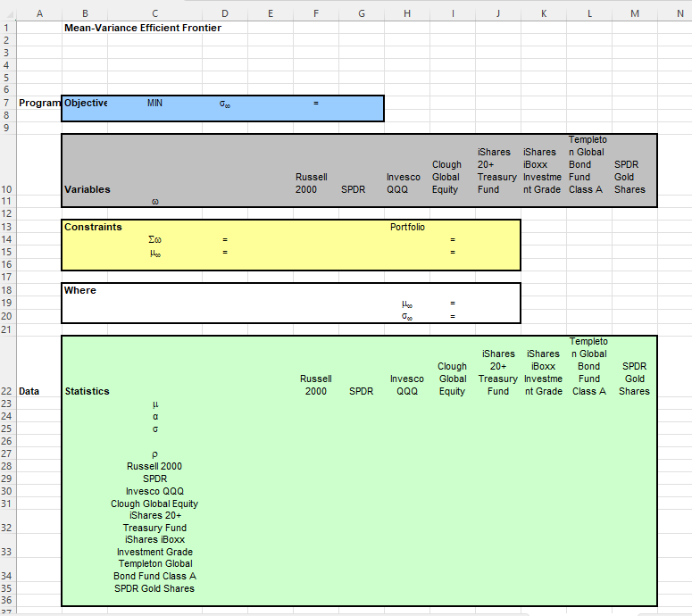
Task: Select column N header
Action: 680,13
